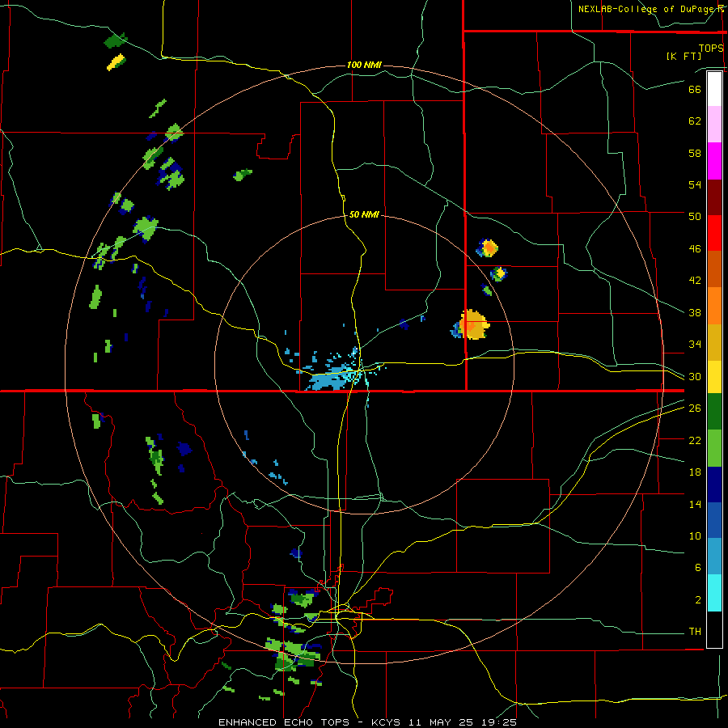The image size is (728, 728).
Task: Click the "46" legend value
Action: point(695,249)
